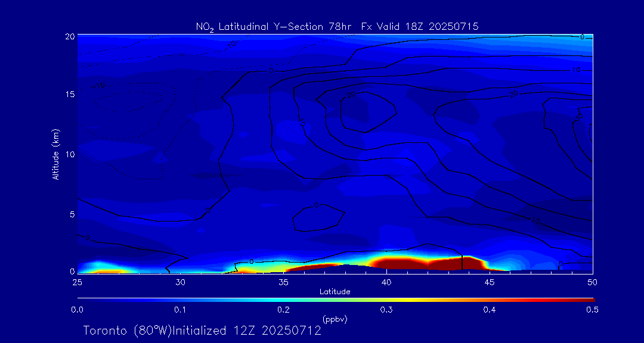
Task: Click the contour line label 30 near right edge
Action: coord(579,118)
